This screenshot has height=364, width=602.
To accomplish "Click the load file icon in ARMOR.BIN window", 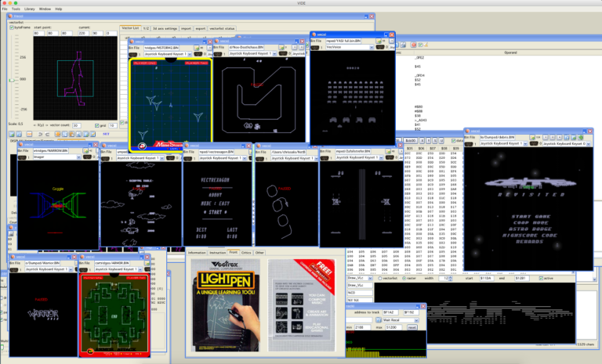I will 147,263.
